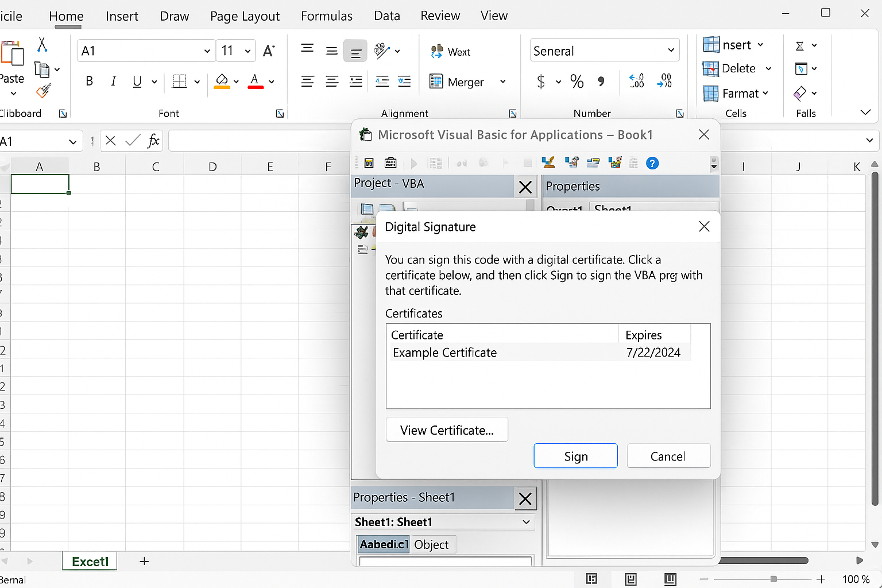Toggle the Wrap Text option

coord(451,52)
